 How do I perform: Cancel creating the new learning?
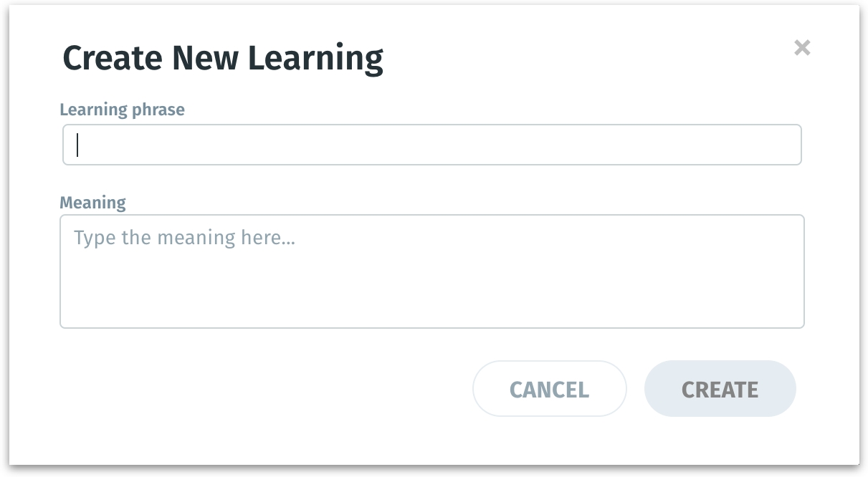click(x=549, y=389)
